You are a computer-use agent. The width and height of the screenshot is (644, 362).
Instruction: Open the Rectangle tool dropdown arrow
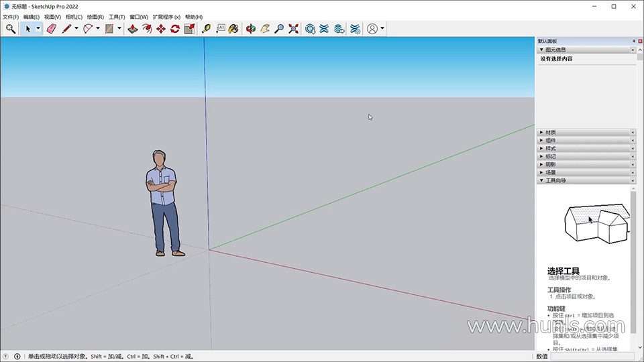pyautogui.click(x=119, y=28)
